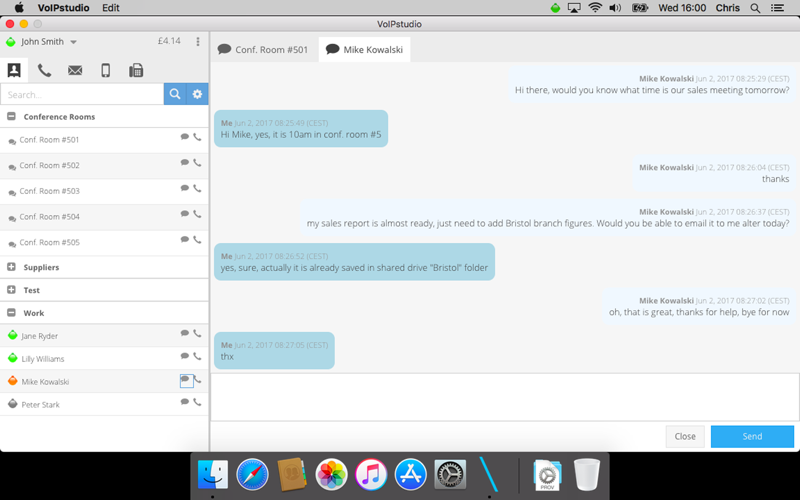Close the chat conversation
This screenshot has width=800, height=500.
pyautogui.click(x=685, y=437)
